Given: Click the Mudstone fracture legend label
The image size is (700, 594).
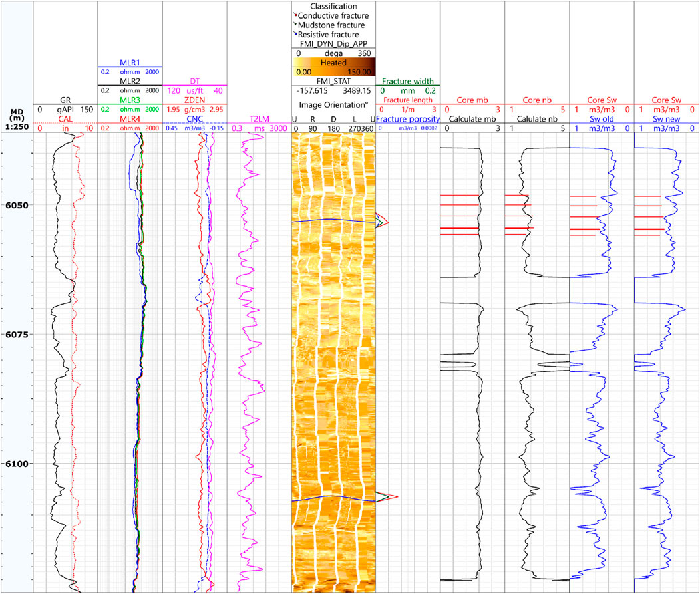Looking at the screenshot, I should [331, 25].
